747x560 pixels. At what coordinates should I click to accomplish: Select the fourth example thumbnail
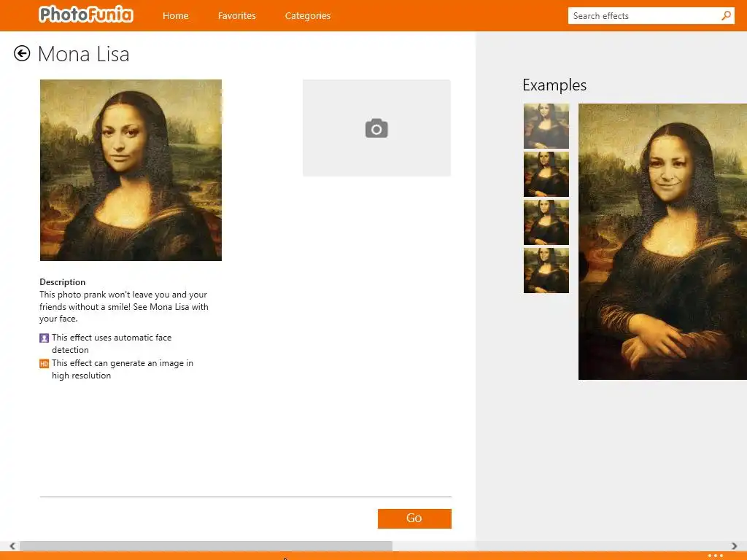click(x=546, y=271)
